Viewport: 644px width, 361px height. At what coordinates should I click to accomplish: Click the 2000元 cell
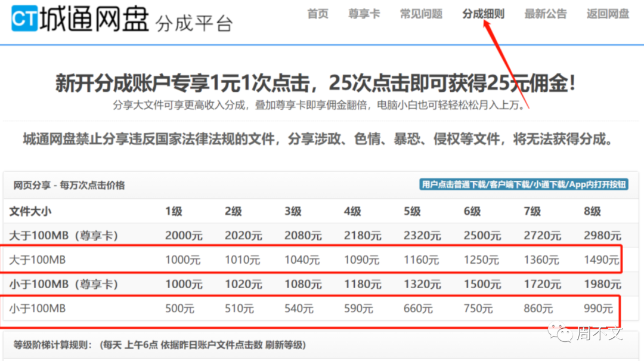[184, 236]
